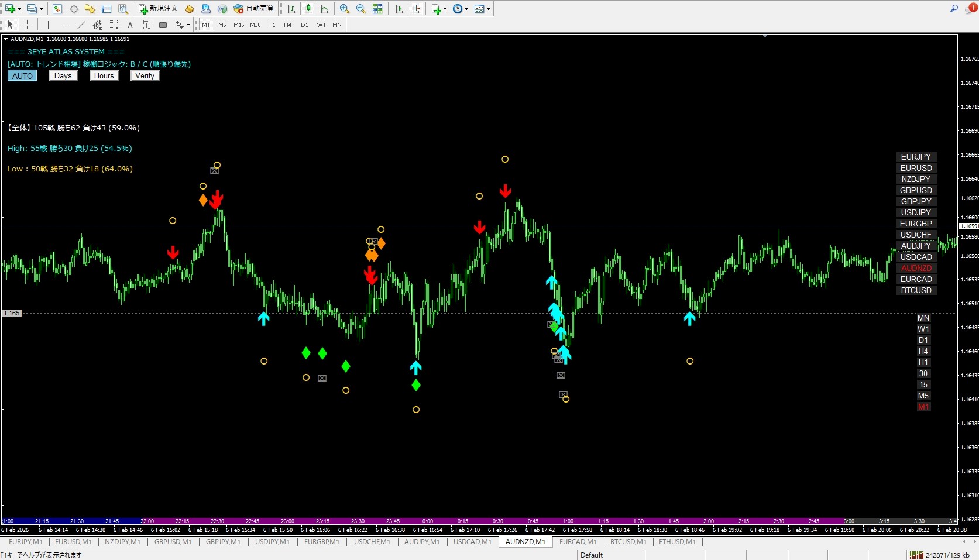
Task: Open the chat notification bubble icon
Action: [971, 9]
